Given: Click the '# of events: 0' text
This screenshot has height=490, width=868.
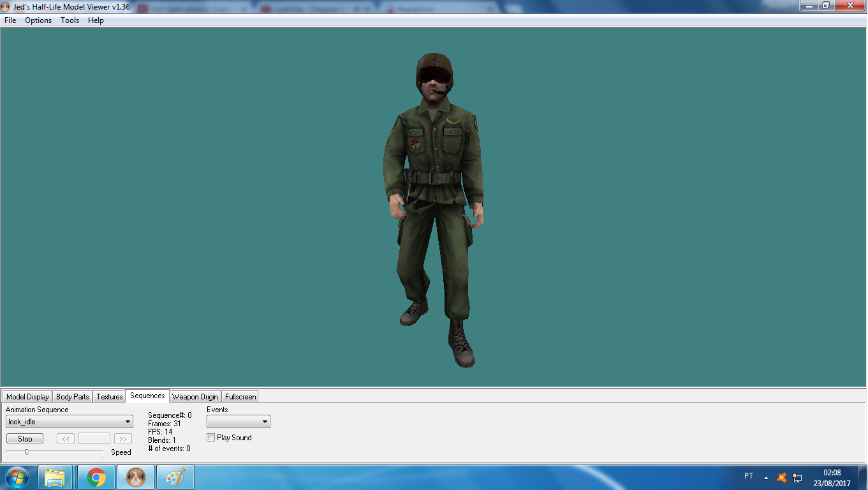Looking at the screenshot, I should pyautogui.click(x=169, y=449).
